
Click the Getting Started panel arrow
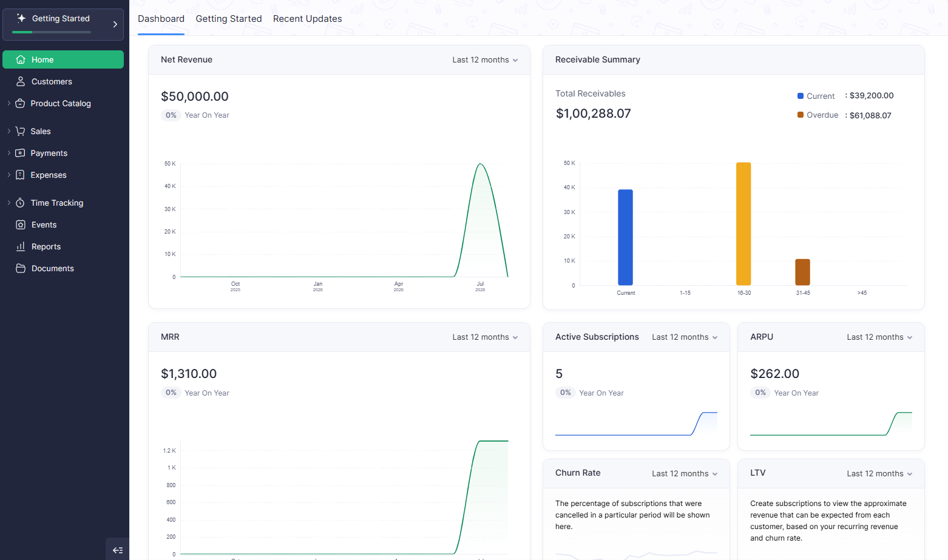point(115,24)
